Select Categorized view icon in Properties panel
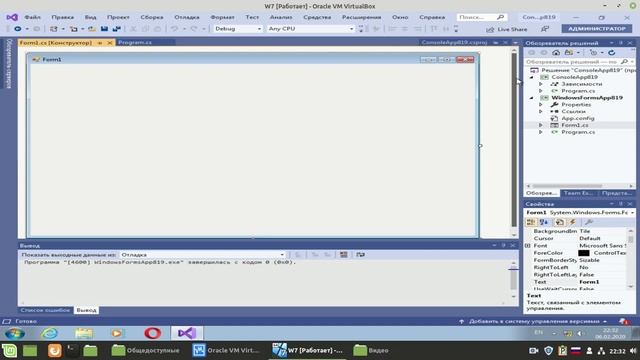Viewport: 640px width, 360px height. 531,222
